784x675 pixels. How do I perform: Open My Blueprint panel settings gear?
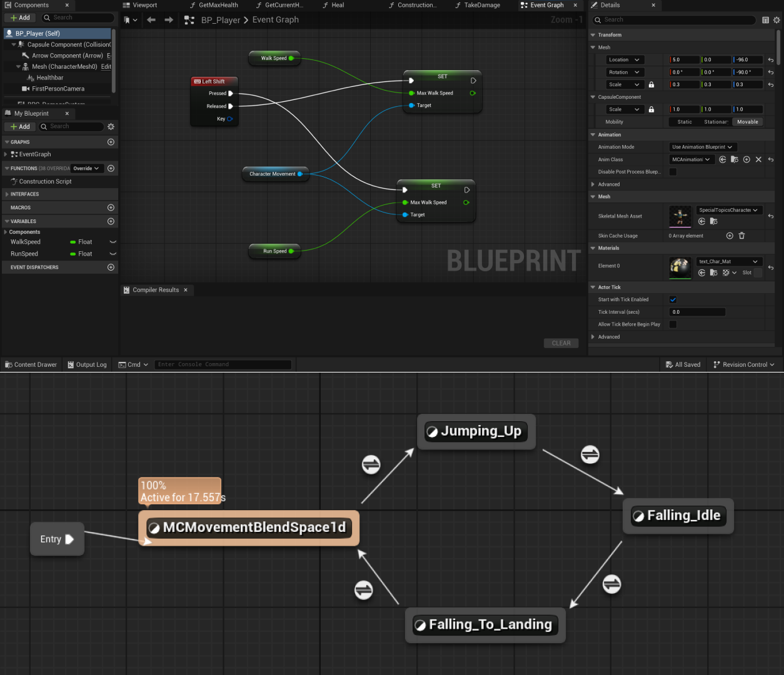(111, 126)
